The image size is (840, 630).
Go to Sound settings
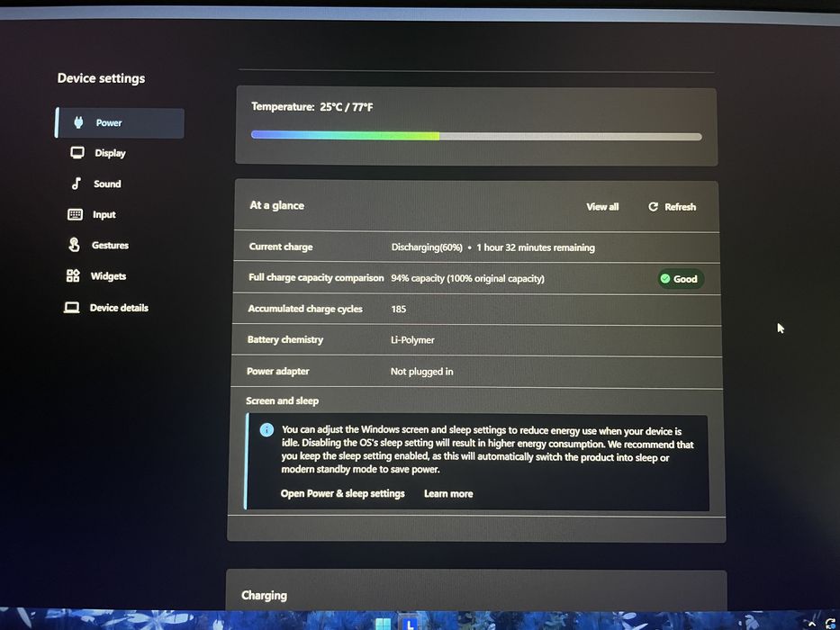pyautogui.click(x=96, y=184)
